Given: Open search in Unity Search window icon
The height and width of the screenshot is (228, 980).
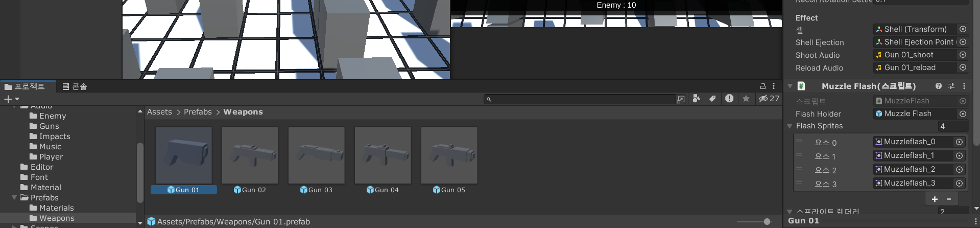Looking at the screenshot, I should pyautogui.click(x=681, y=99).
